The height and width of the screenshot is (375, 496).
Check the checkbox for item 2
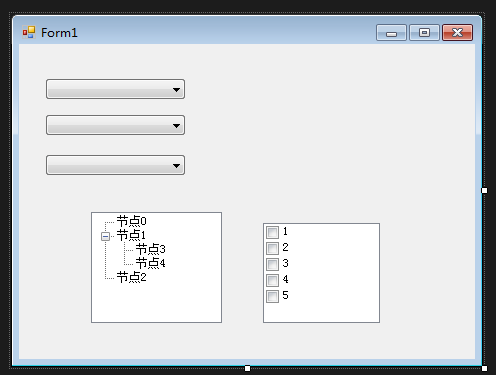pyautogui.click(x=272, y=248)
